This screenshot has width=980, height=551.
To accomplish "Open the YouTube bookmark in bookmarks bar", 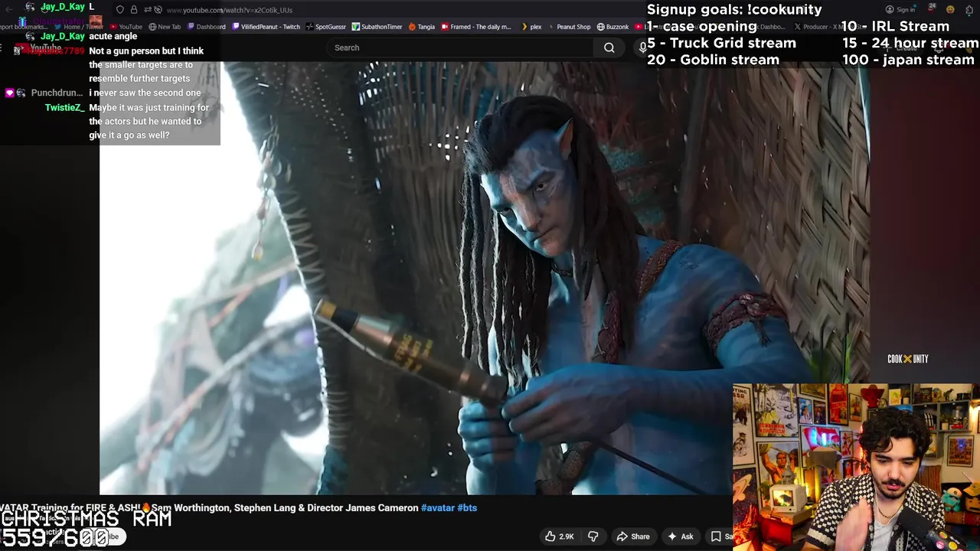I will click(126, 27).
